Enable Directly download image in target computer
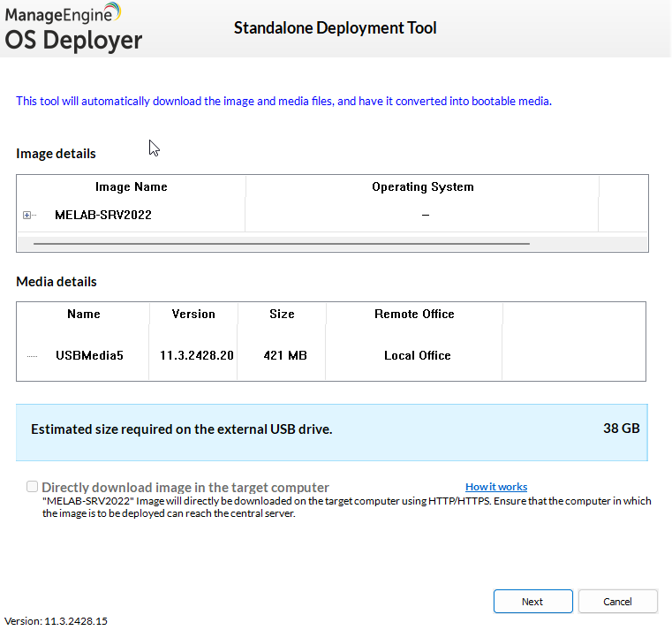The image size is (672, 630). pos(33,487)
